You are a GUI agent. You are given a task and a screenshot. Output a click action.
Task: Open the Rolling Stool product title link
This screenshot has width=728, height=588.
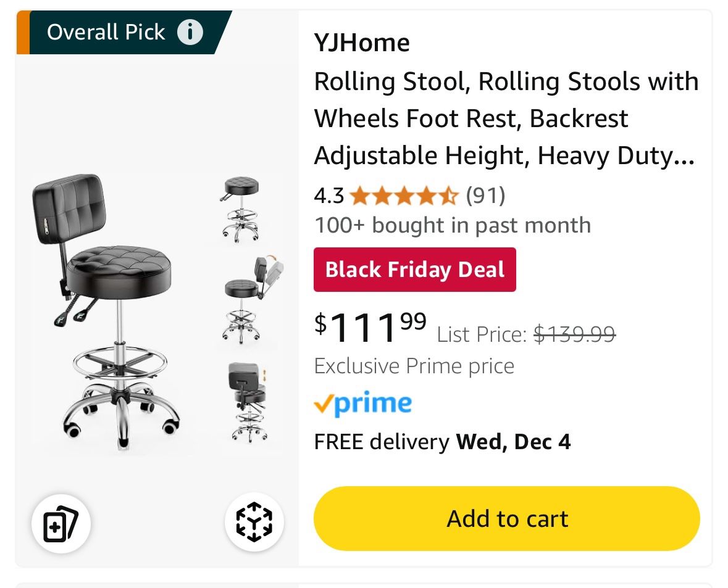point(506,118)
